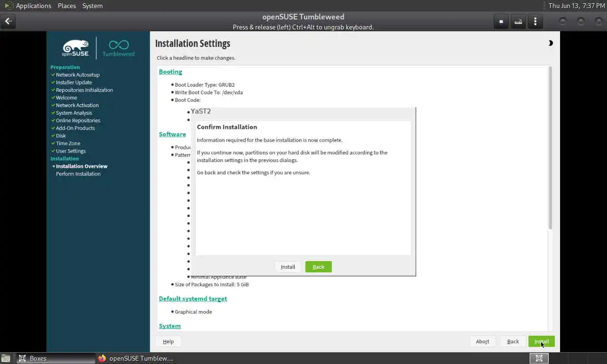Click Graphical mode entry

(193, 312)
